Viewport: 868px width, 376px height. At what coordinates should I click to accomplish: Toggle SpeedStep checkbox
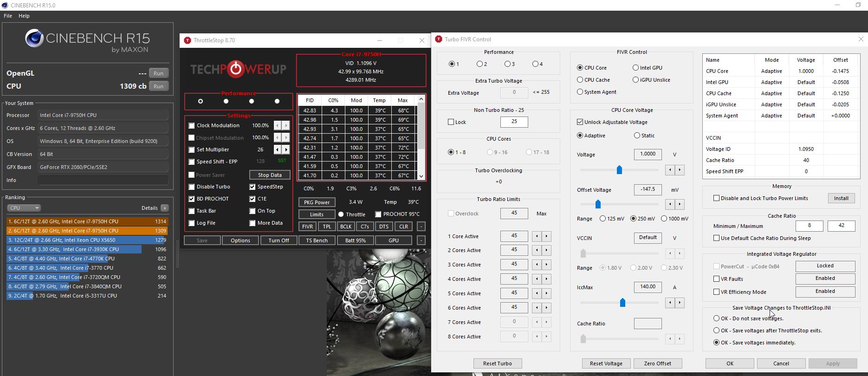(252, 187)
